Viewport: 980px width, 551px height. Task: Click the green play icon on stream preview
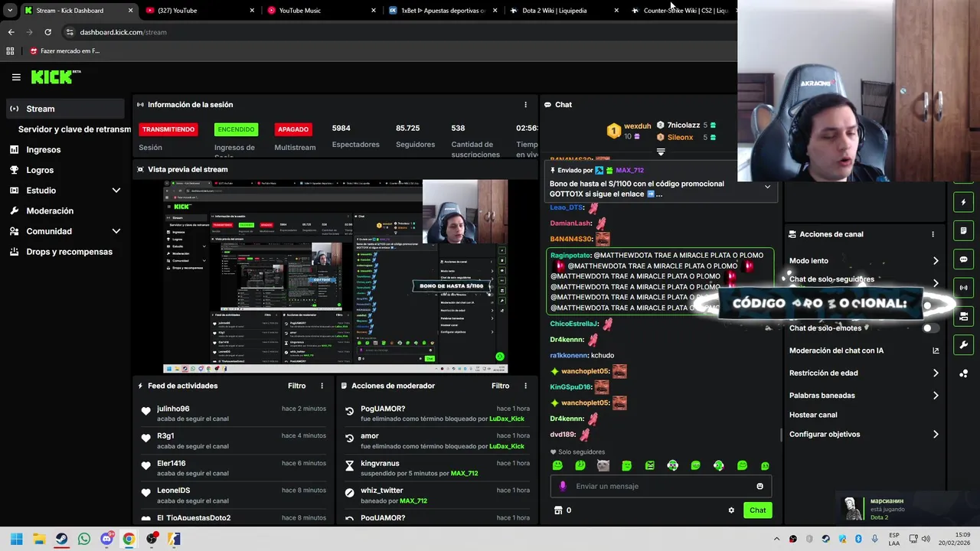pos(500,357)
